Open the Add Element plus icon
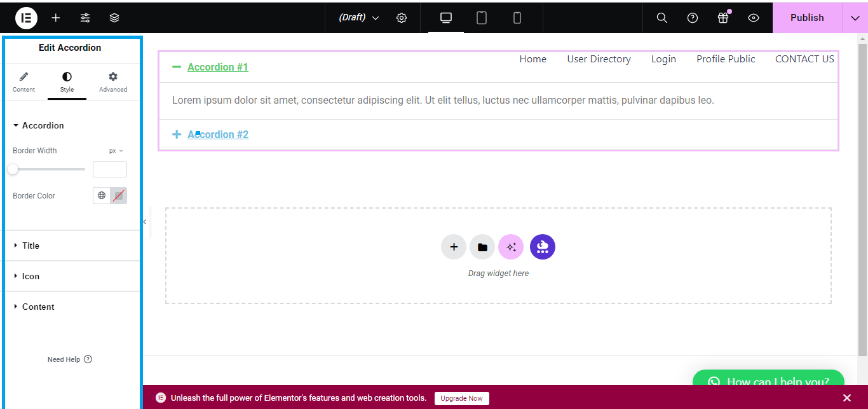 coord(56,18)
